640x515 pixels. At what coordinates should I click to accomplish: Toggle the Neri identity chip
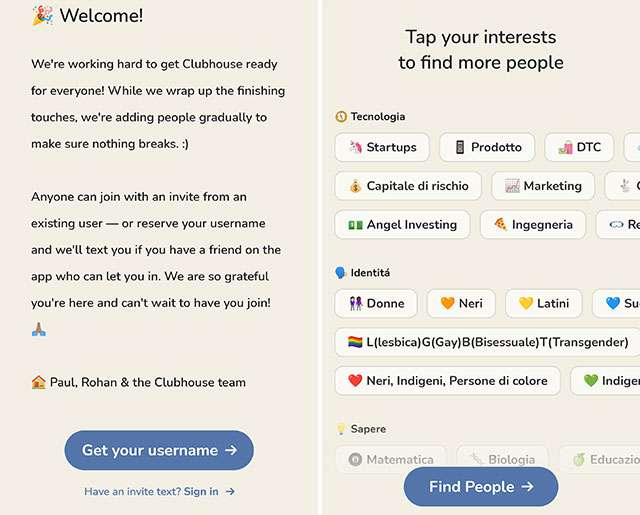pyautogui.click(x=461, y=303)
